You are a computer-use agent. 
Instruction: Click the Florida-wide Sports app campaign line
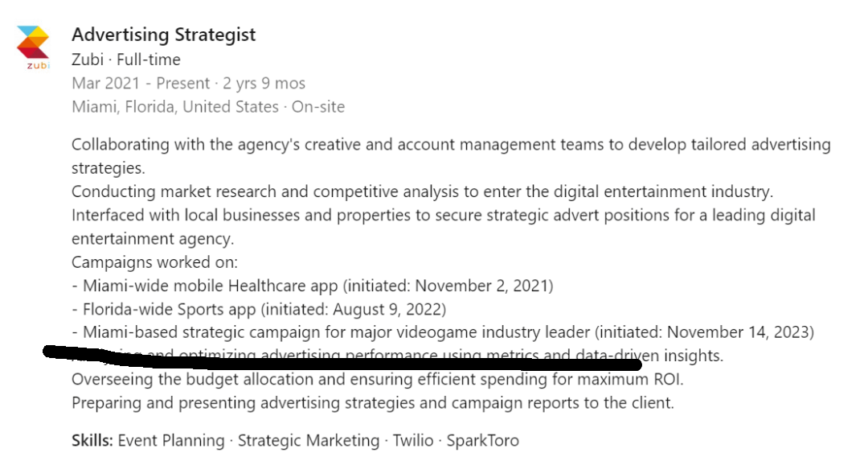(259, 309)
